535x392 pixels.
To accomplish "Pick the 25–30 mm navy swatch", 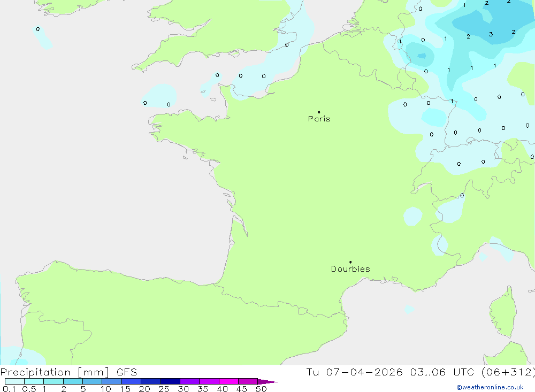I will 170,381.
